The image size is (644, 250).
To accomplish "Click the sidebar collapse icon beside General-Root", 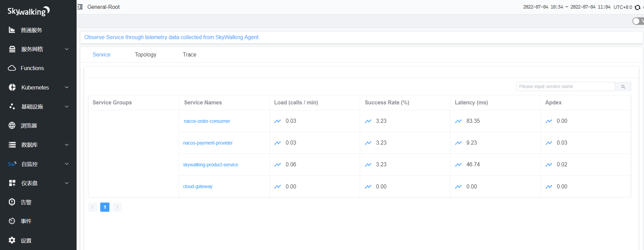I will pyautogui.click(x=80, y=7).
